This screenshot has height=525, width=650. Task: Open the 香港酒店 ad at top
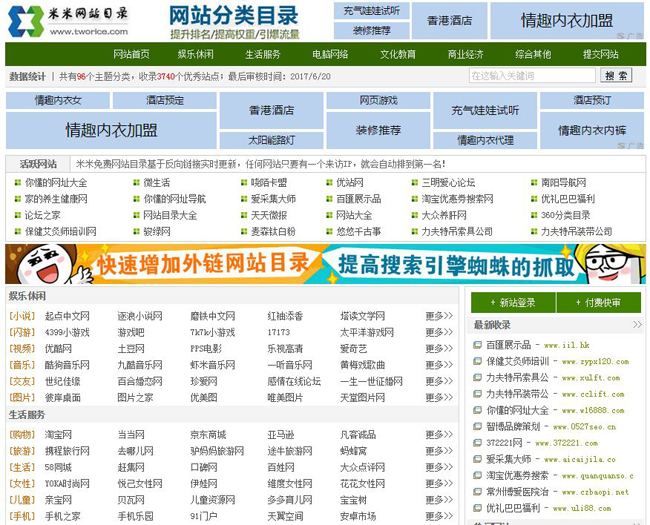click(449, 21)
